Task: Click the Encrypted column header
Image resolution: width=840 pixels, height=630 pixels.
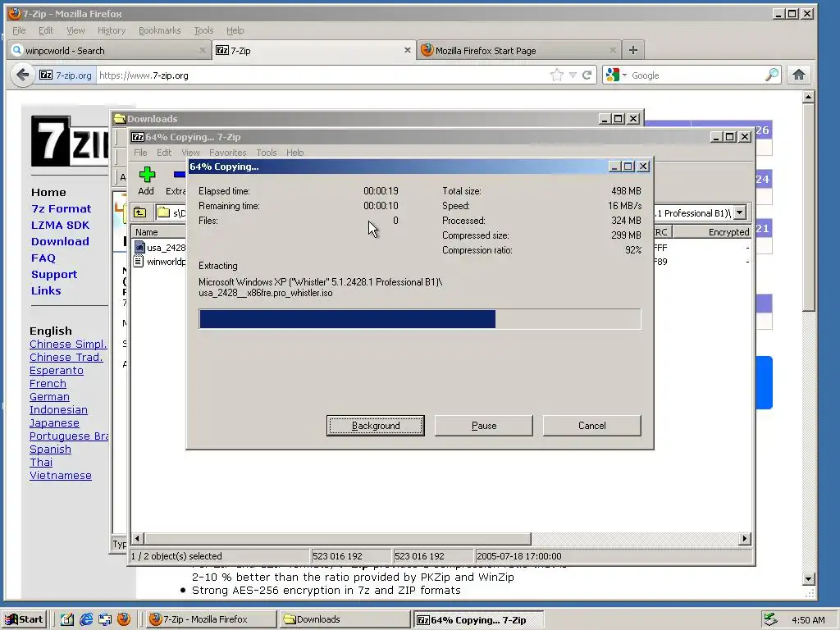Action: [x=712, y=232]
